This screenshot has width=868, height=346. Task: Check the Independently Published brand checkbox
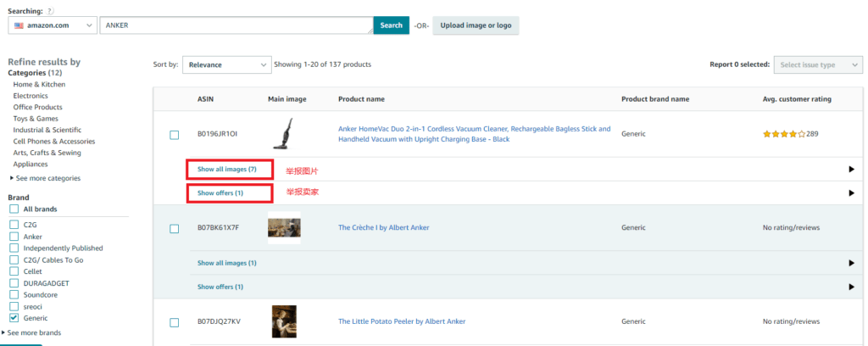[14, 248]
